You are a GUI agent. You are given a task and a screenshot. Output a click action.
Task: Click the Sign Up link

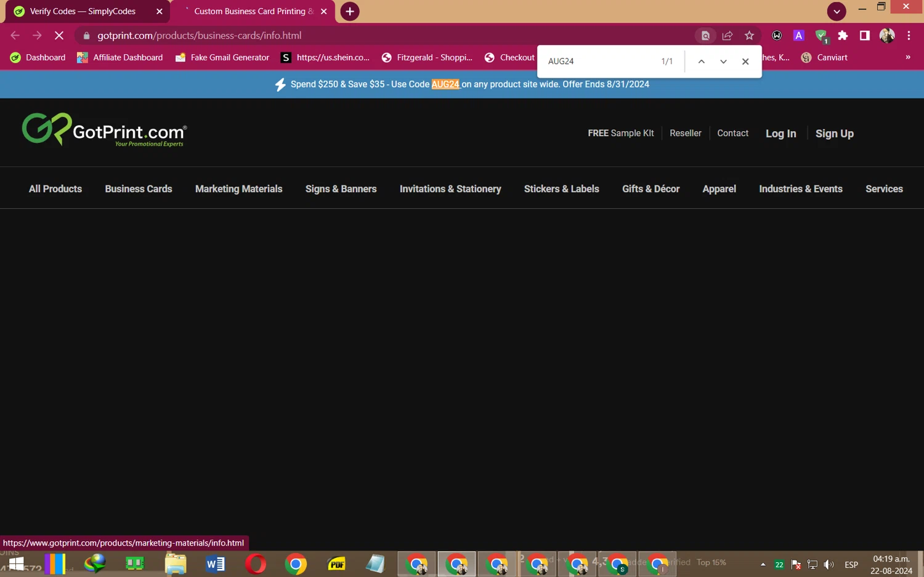coord(834,134)
